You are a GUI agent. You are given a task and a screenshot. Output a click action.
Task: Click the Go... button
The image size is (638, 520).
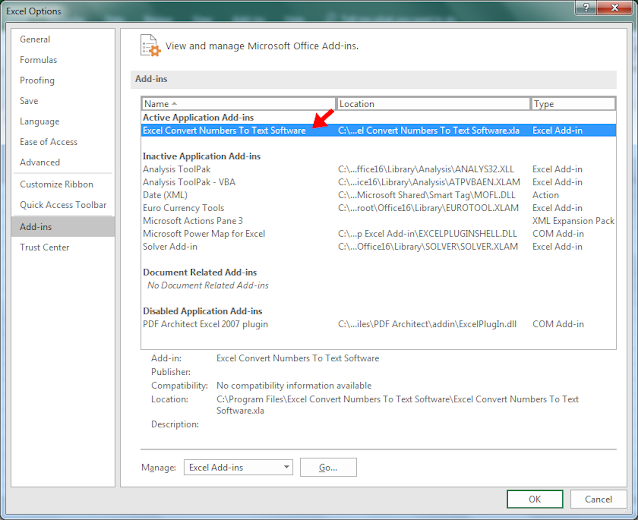[328, 468]
